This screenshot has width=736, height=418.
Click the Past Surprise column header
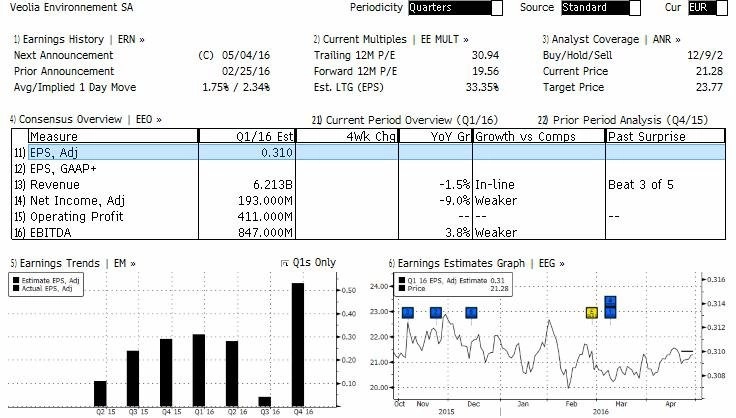[x=666, y=137]
